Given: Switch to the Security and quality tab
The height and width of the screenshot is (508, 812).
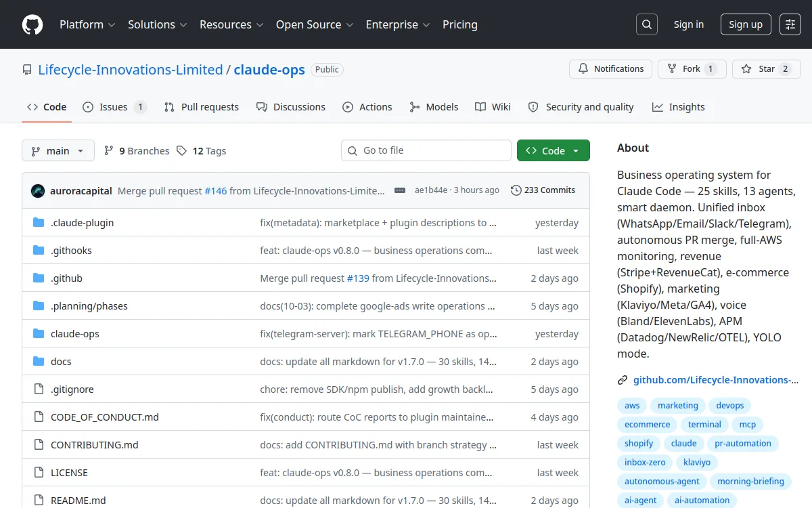Looking at the screenshot, I should (581, 107).
